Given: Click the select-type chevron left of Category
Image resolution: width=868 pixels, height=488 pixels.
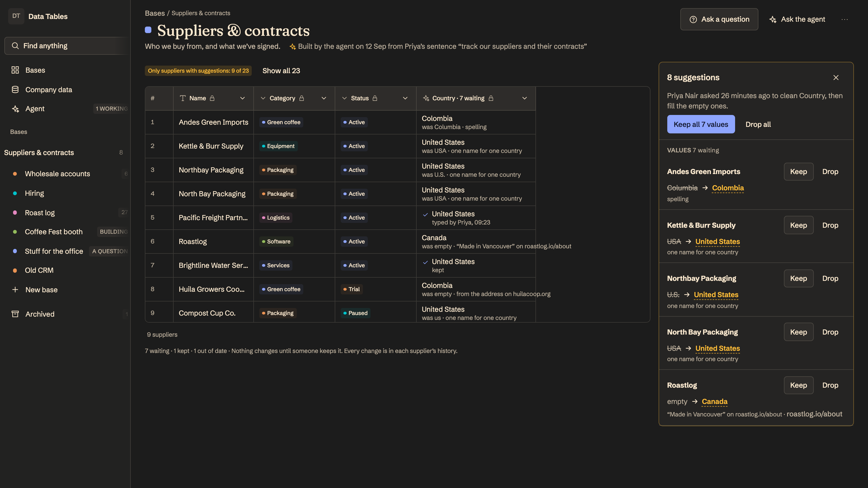Looking at the screenshot, I should pos(263,98).
